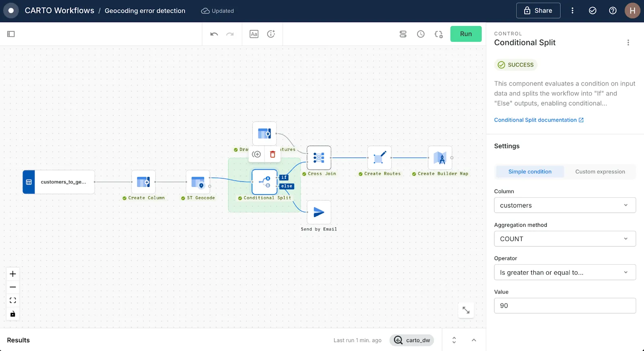
Task: Zoom in on the canvas
Action: tap(13, 274)
